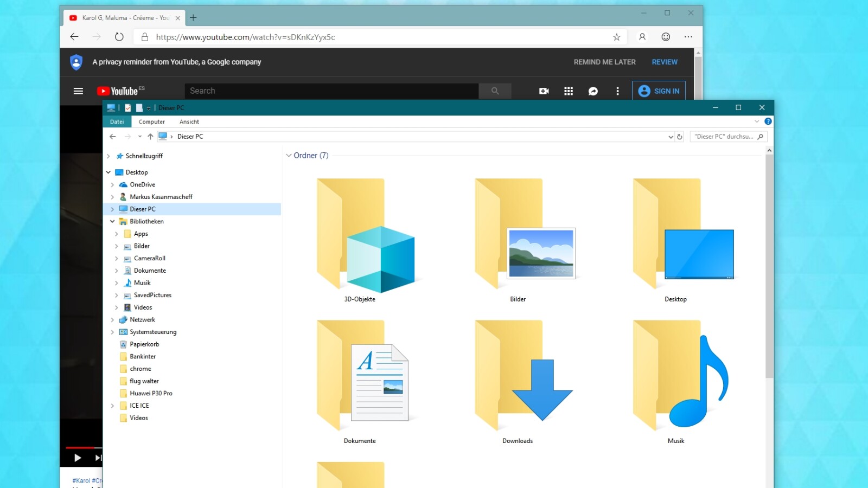868x488 pixels.
Task: Open the Edge profile icon
Action: [642, 37]
